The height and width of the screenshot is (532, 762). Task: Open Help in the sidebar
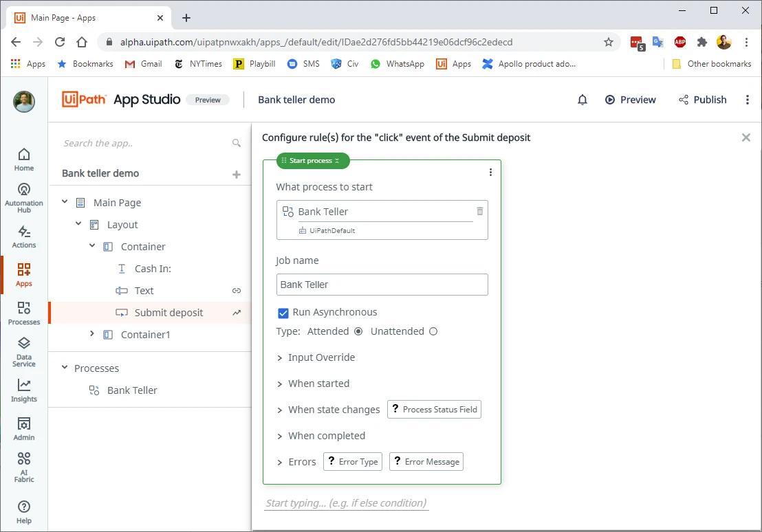24,512
